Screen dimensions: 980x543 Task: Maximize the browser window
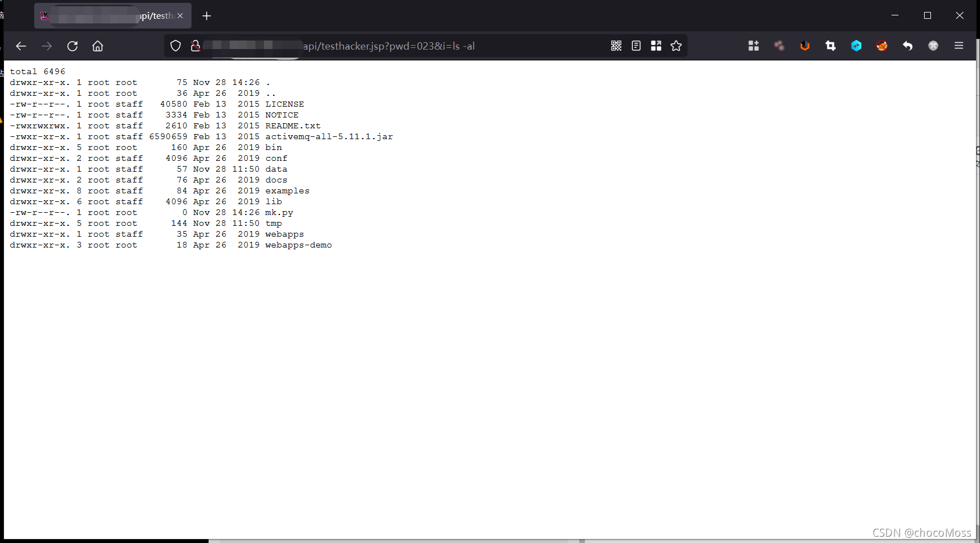928,15
